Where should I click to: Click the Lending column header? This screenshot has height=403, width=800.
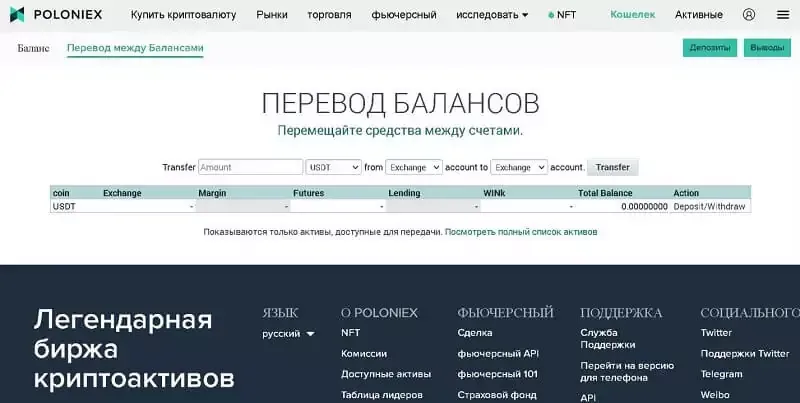pos(404,193)
